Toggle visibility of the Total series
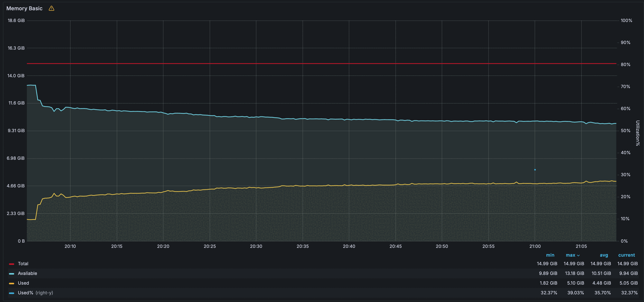This screenshot has width=644, height=302. point(23,264)
